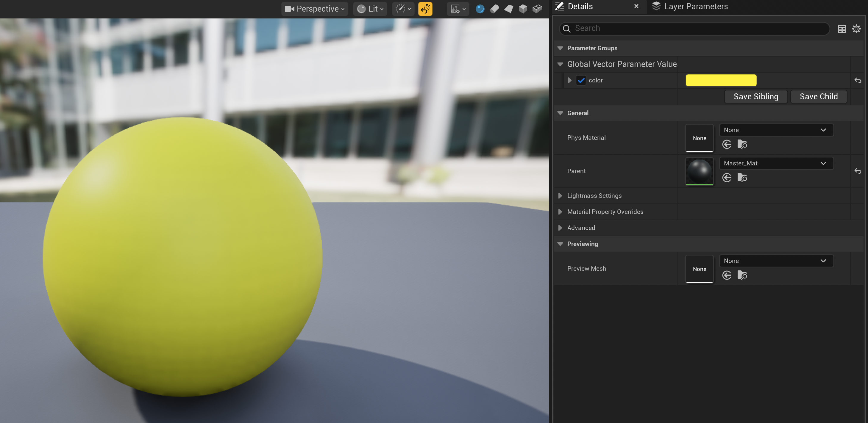Open the Lit view mode dropdown
The image size is (868, 423).
[x=370, y=9]
